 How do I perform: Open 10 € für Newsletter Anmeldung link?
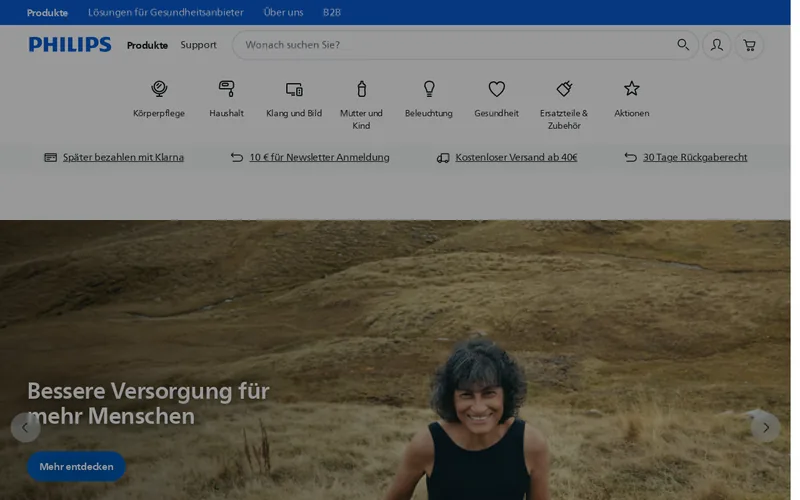319,157
